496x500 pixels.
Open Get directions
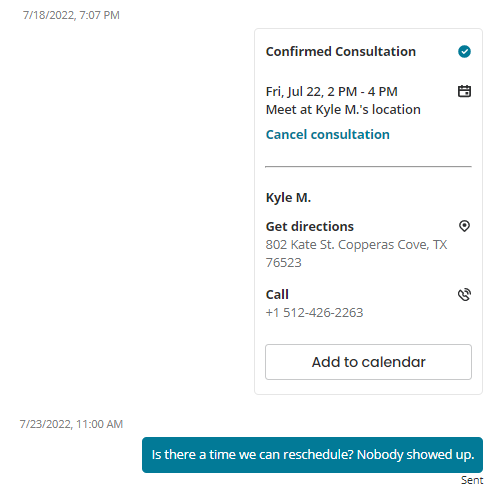[309, 227]
